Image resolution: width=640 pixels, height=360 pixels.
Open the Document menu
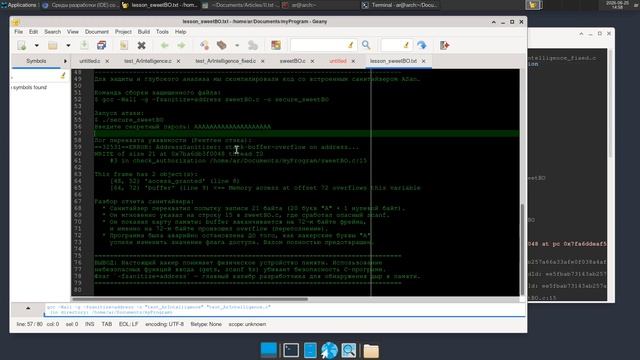(x=97, y=31)
